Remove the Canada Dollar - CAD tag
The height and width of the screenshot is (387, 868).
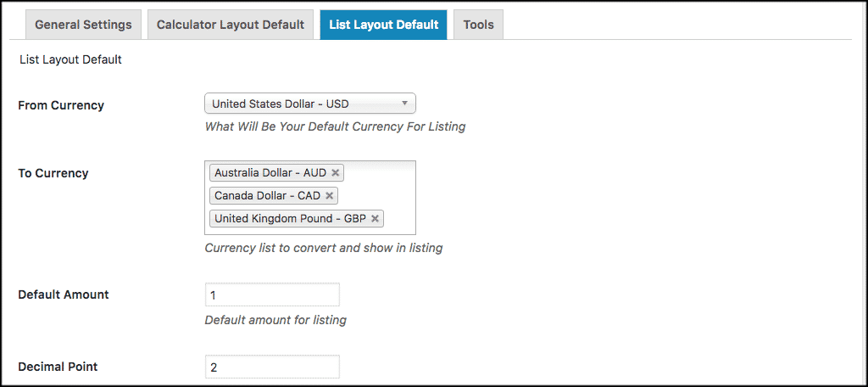tap(330, 196)
